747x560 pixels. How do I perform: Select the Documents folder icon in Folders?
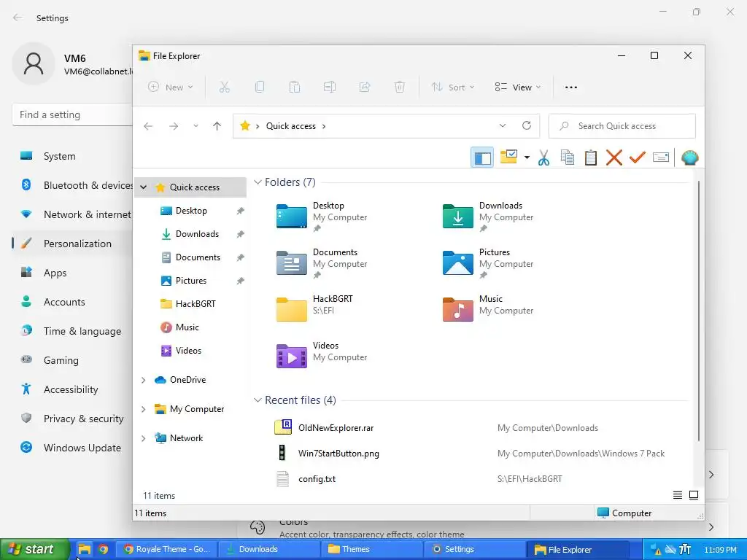[292, 262]
